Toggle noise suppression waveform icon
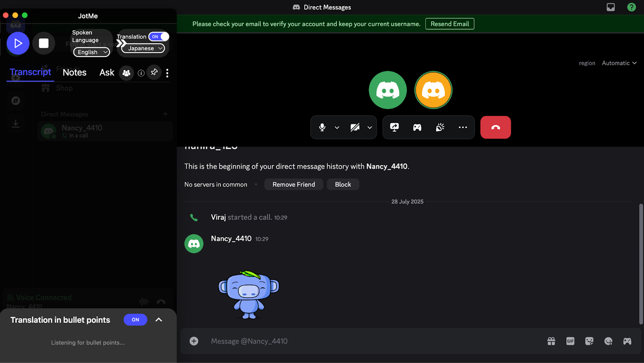644x363 pixels. coord(144,301)
